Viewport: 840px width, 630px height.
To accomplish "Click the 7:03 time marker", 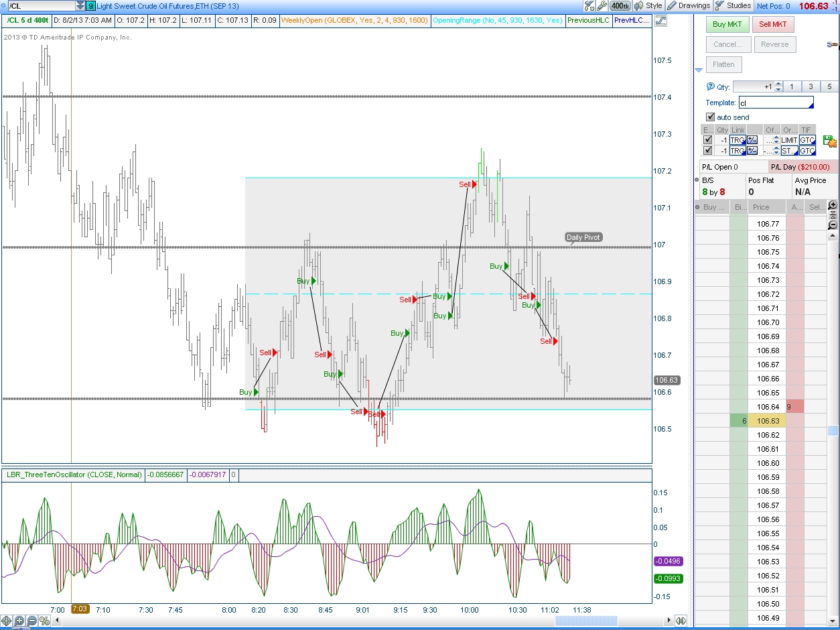I will tap(80, 609).
